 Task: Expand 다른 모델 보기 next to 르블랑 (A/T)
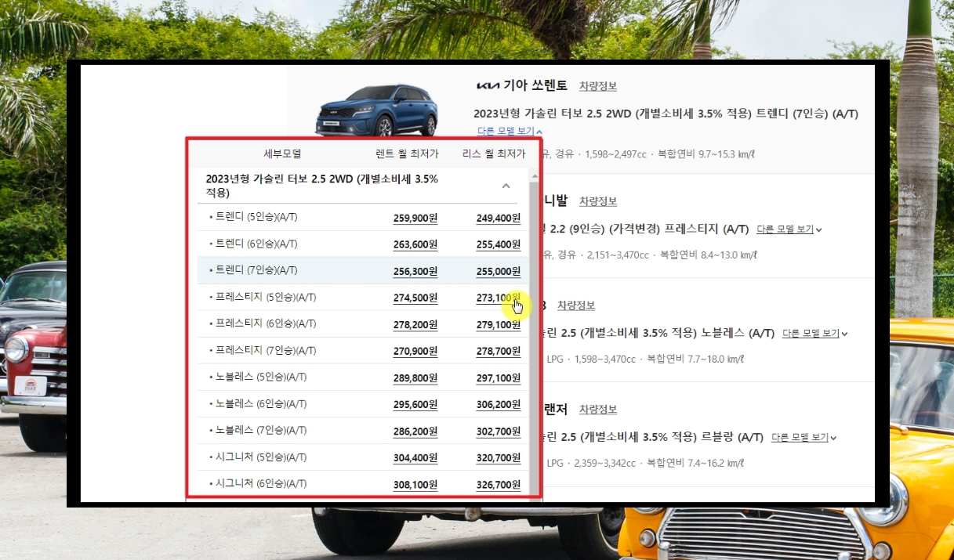click(x=804, y=438)
